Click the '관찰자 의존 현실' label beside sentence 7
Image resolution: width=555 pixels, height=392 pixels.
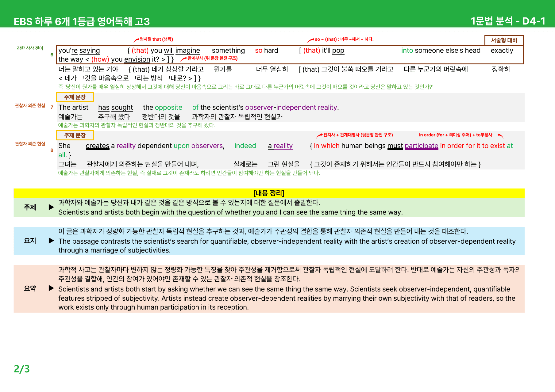point(30,105)
